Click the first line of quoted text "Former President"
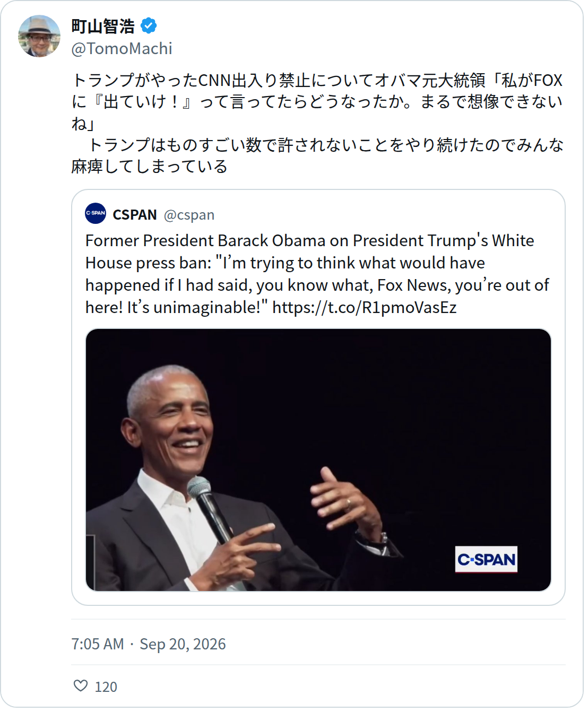Screen dimensions: 588x712 (x=310, y=240)
